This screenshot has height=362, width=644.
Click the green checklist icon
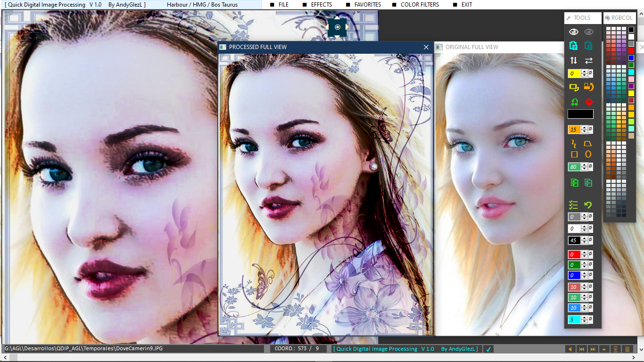(x=574, y=205)
